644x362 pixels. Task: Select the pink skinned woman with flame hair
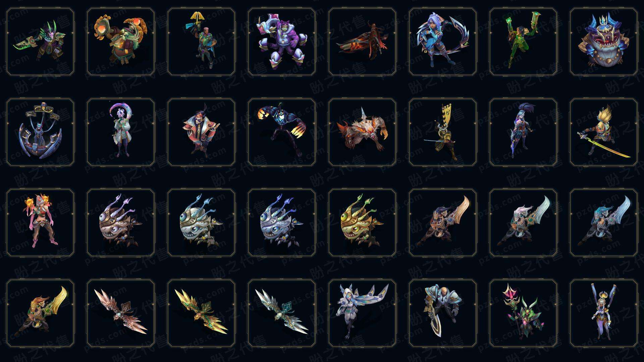pos(40,223)
